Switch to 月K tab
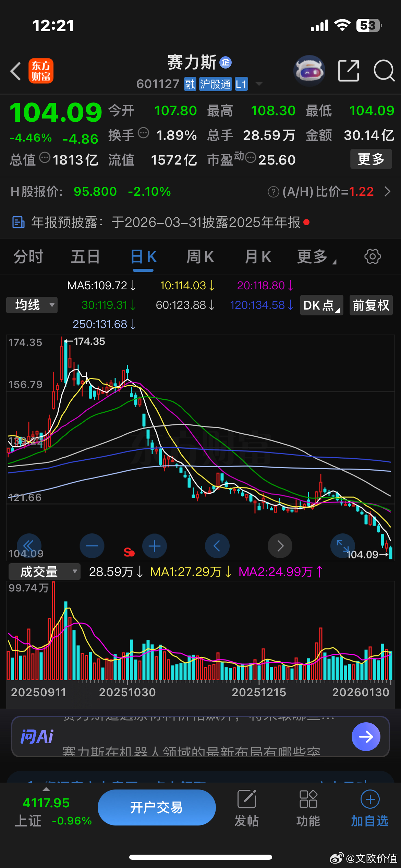The height and width of the screenshot is (868, 401). (x=258, y=257)
